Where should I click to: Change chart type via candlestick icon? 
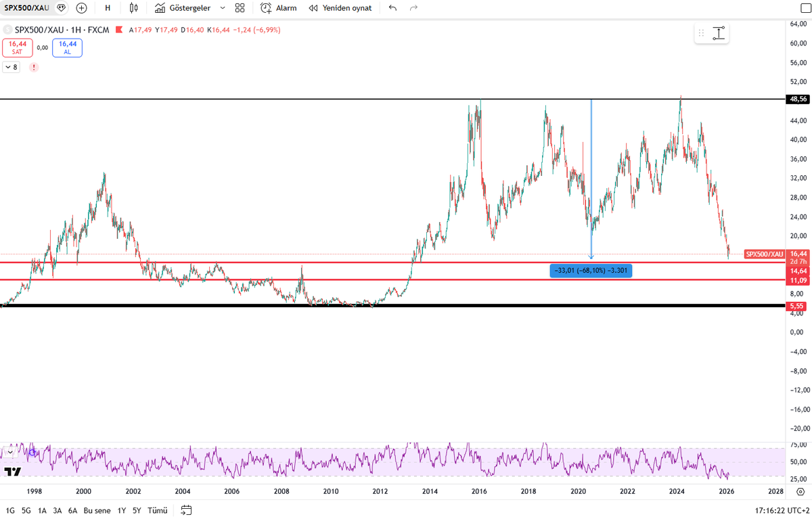point(133,8)
